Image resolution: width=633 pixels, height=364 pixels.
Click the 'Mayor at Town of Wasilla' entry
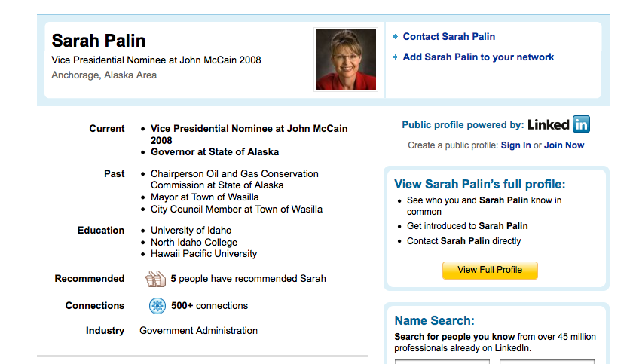pos(204,197)
